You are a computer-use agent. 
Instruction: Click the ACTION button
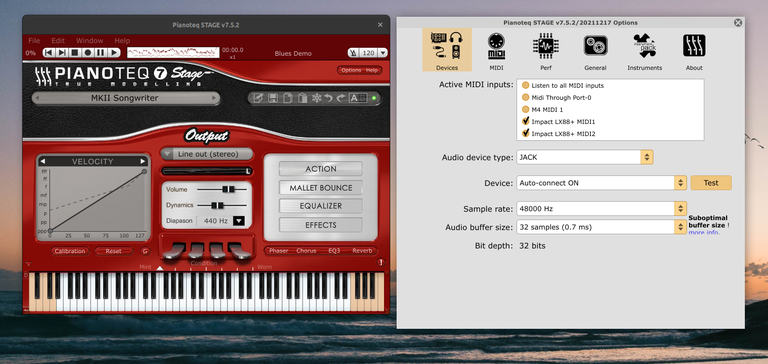pyautogui.click(x=321, y=169)
